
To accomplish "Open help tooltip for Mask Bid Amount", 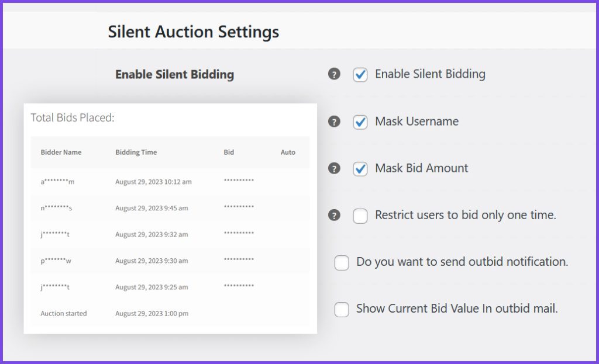I will [x=334, y=168].
